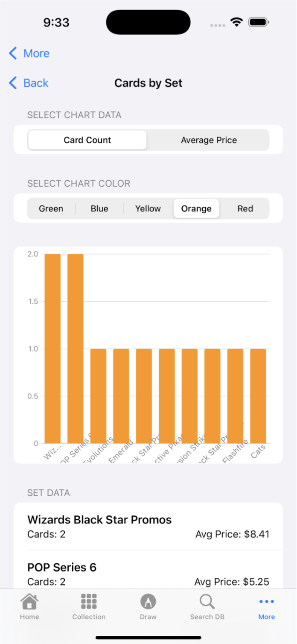Tap the back chevron next to More

[13, 53]
